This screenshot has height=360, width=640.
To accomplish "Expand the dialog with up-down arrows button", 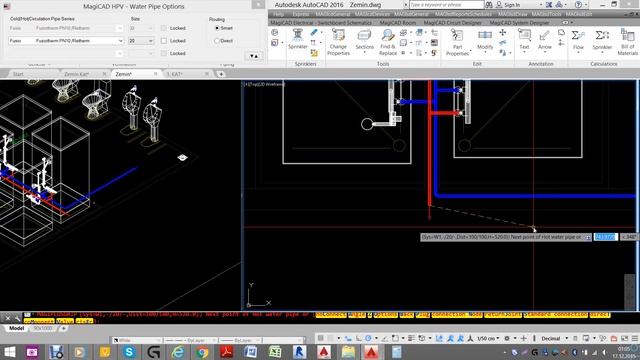I will (x=254, y=56).
